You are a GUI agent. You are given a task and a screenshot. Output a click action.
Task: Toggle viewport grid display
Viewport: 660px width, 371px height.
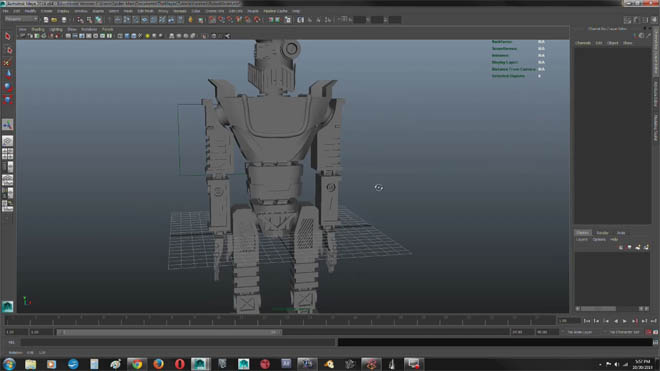pos(68,36)
